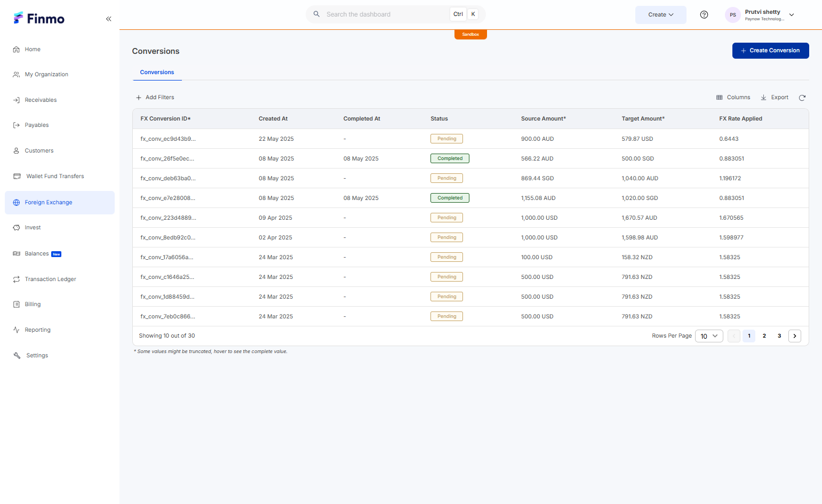The image size is (822, 504).
Task: Click the Receivables arrow-in icon
Action: tap(17, 100)
